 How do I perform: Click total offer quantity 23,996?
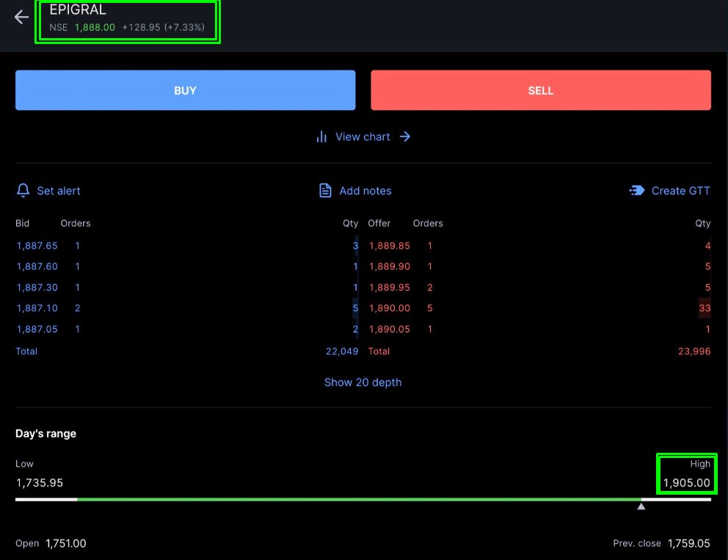[x=694, y=352]
